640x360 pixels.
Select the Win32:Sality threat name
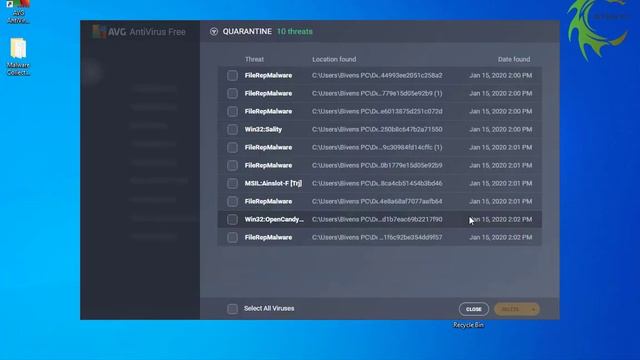point(263,129)
